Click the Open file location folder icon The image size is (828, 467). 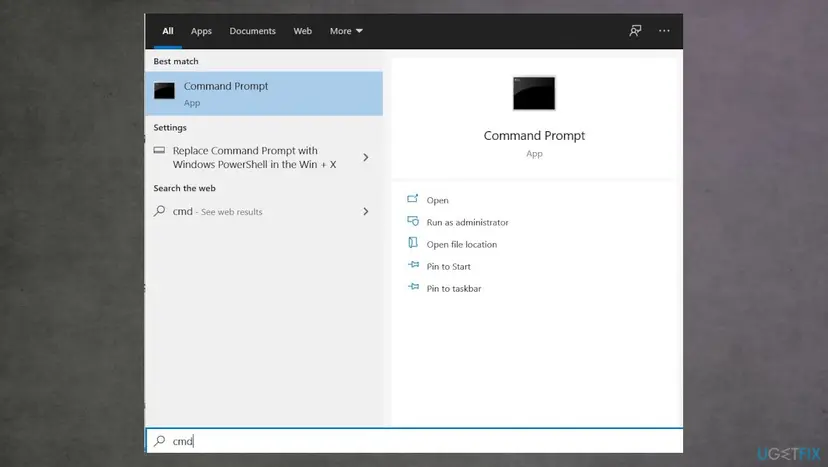[x=413, y=242]
